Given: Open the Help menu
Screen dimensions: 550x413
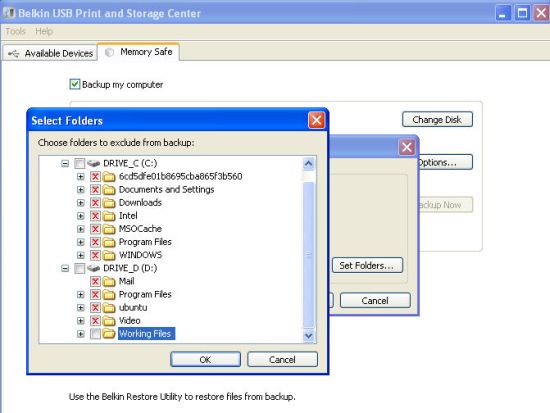Looking at the screenshot, I should coord(44,32).
